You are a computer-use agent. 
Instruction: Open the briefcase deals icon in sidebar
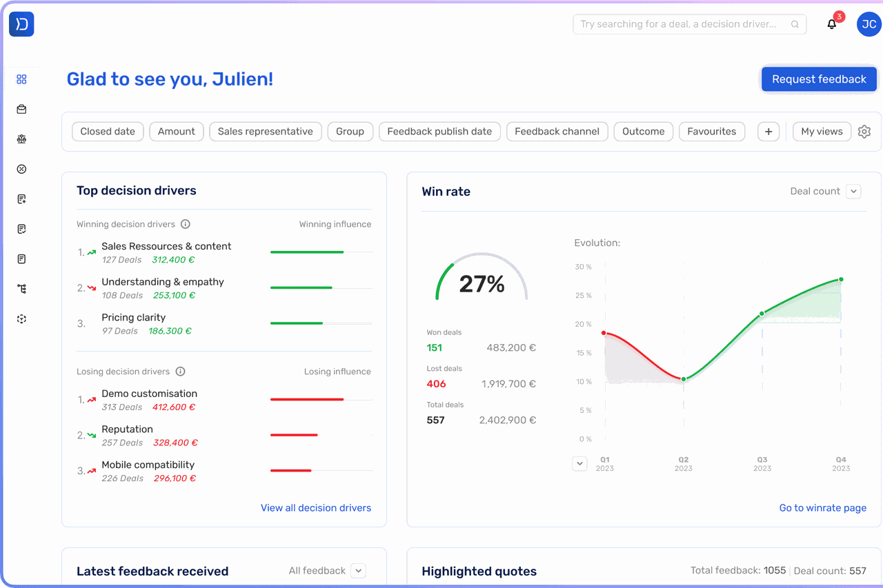coord(21,110)
